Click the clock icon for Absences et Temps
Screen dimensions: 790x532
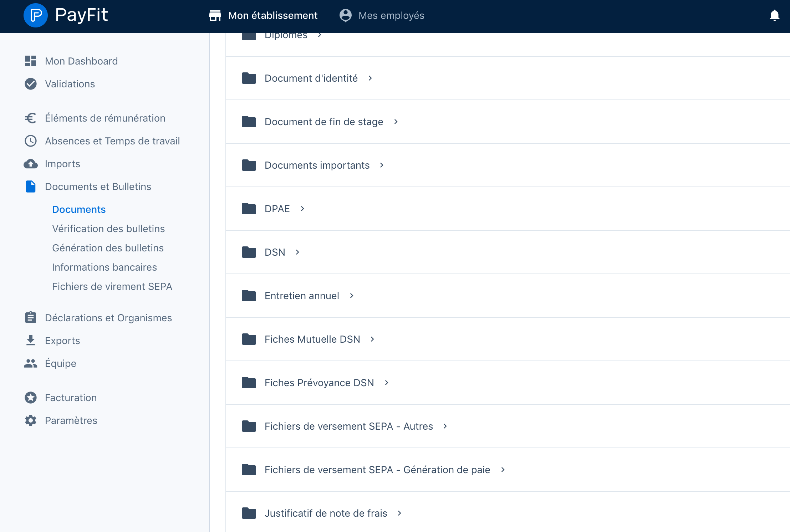point(31,141)
